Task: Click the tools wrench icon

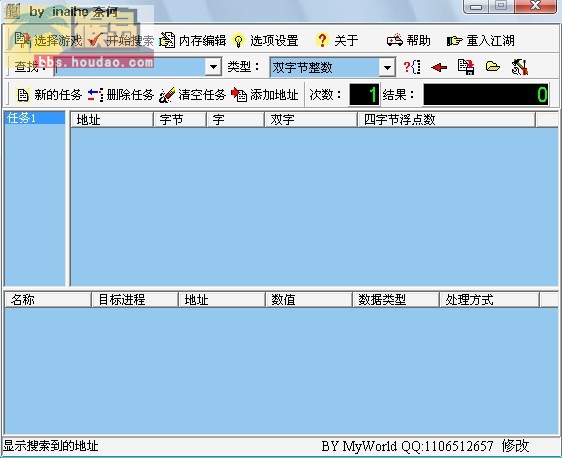Action: point(520,67)
